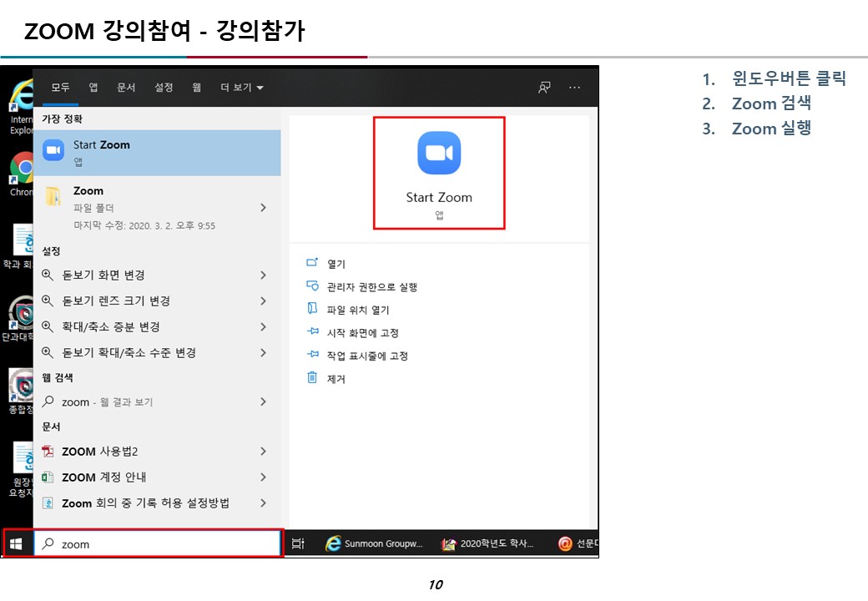
Task: Switch to the 설정 search tab
Action: (x=164, y=88)
